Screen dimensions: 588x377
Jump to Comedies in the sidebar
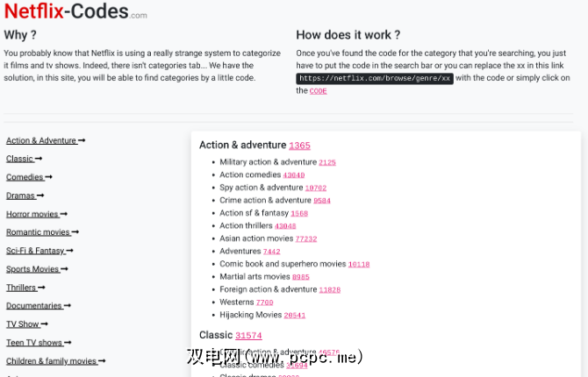(27, 177)
